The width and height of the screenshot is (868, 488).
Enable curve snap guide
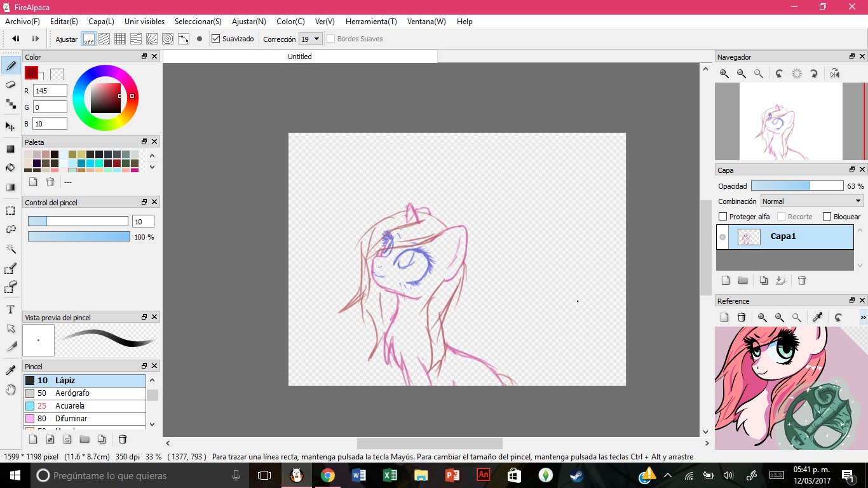[184, 39]
